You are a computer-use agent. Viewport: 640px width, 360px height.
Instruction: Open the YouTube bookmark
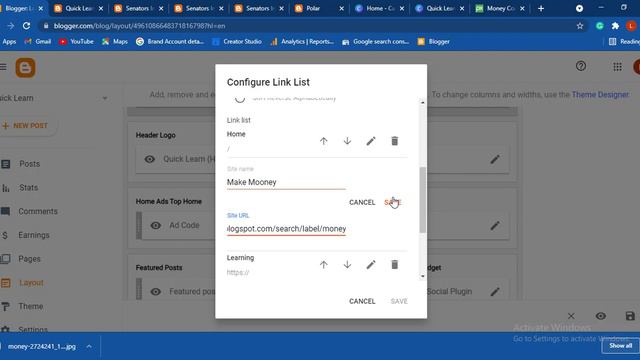coord(76,42)
